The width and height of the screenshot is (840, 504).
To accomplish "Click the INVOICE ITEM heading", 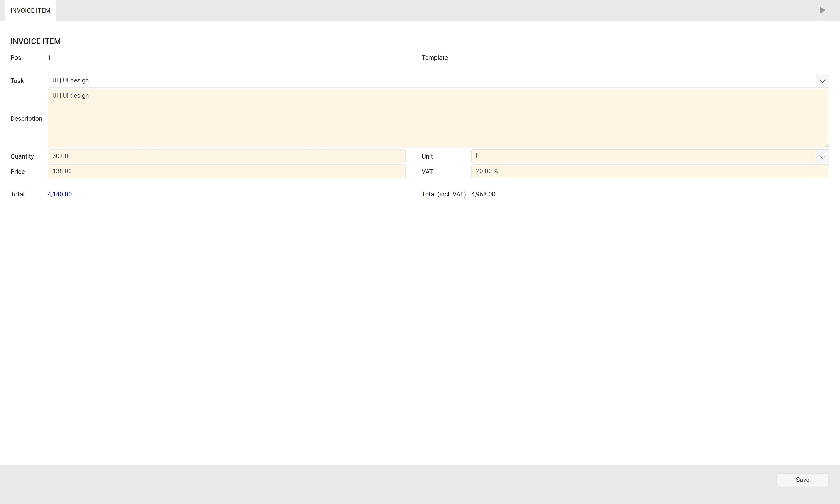I will [x=36, y=41].
